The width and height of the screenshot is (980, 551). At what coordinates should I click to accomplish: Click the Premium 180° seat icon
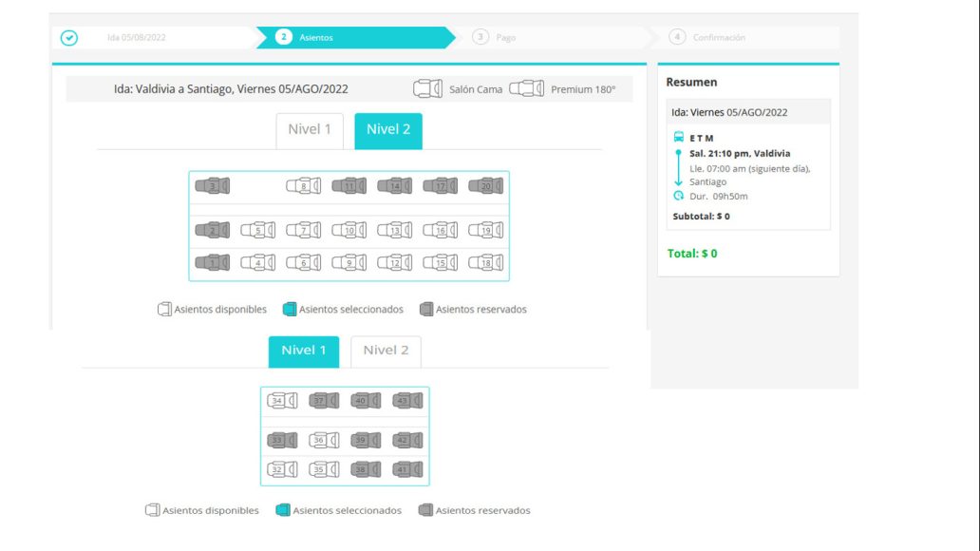tap(526, 89)
